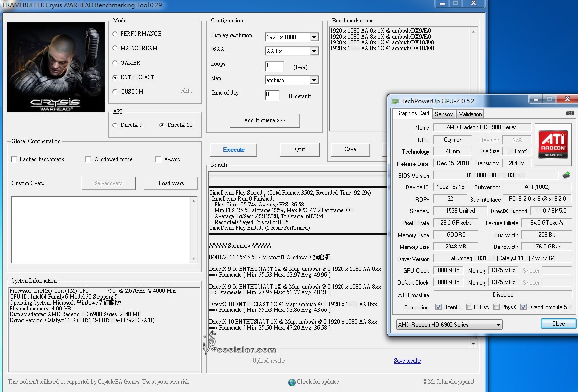Open the FSAA dropdown
Viewport: 578px width, 392px height.
[x=314, y=51]
